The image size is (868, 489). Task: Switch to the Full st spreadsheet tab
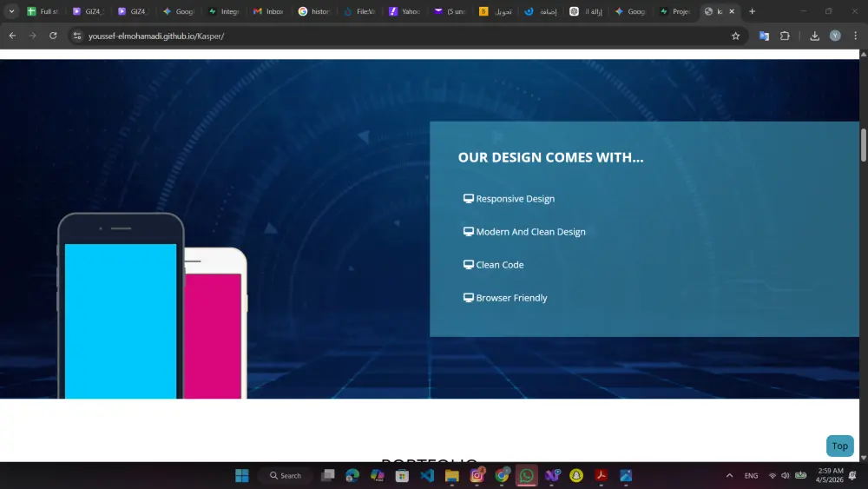[x=43, y=11]
